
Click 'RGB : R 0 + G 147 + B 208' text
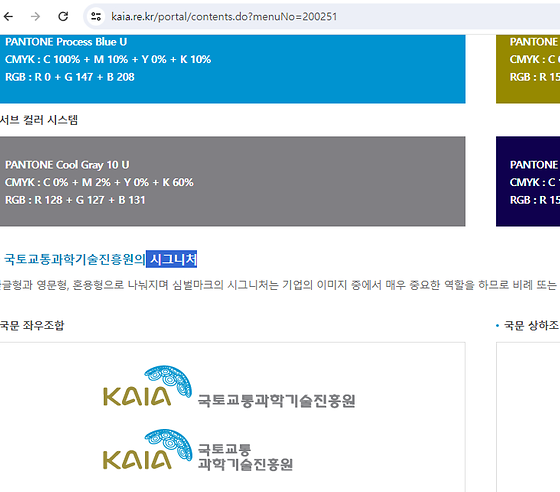click(70, 77)
